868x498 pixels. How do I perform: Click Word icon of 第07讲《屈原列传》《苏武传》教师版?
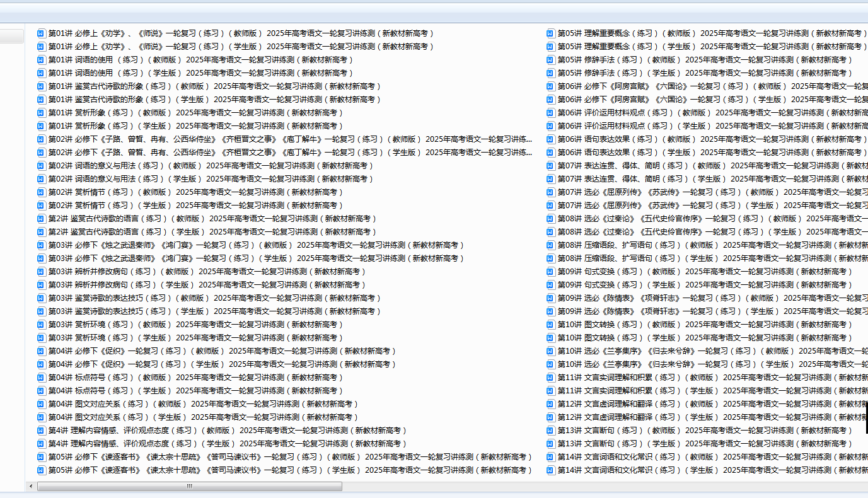pyautogui.click(x=551, y=192)
